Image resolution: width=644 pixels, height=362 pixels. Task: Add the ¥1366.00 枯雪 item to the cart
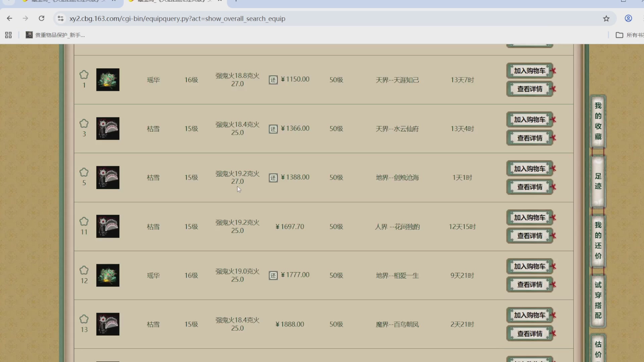tap(529, 120)
